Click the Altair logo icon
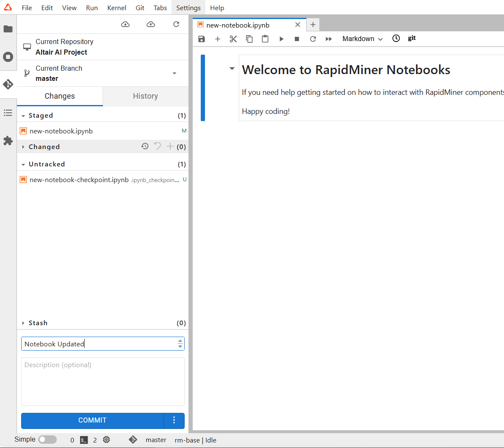This screenshot has height=448, width=504. pos(8,7)
